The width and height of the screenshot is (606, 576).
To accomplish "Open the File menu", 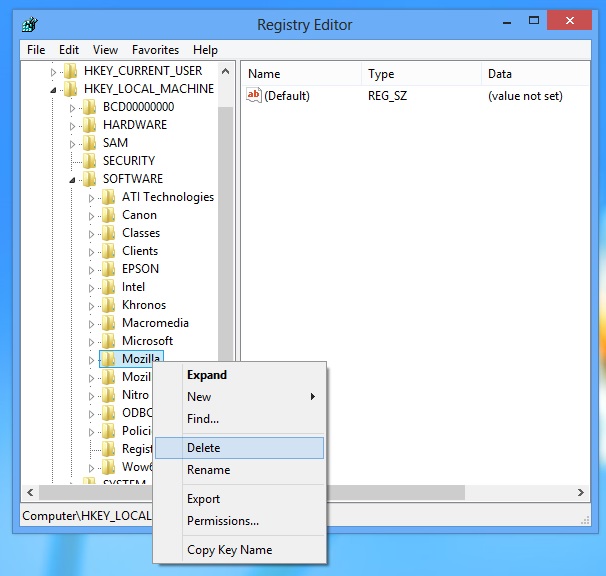I will point(36,50).
